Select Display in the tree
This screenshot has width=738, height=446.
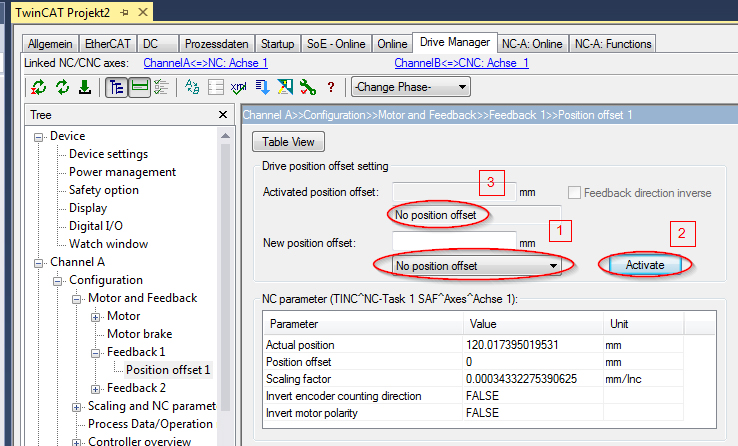click(88, 207)
